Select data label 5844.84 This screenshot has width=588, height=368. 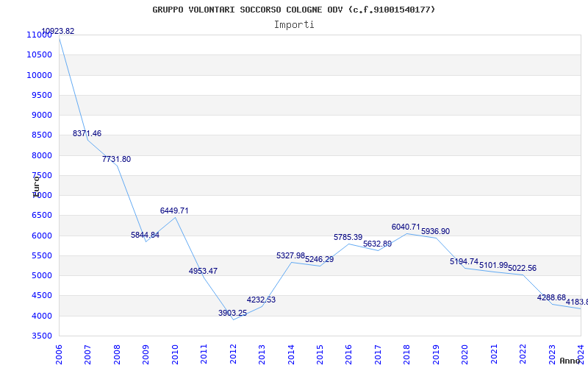click(145, 235)
